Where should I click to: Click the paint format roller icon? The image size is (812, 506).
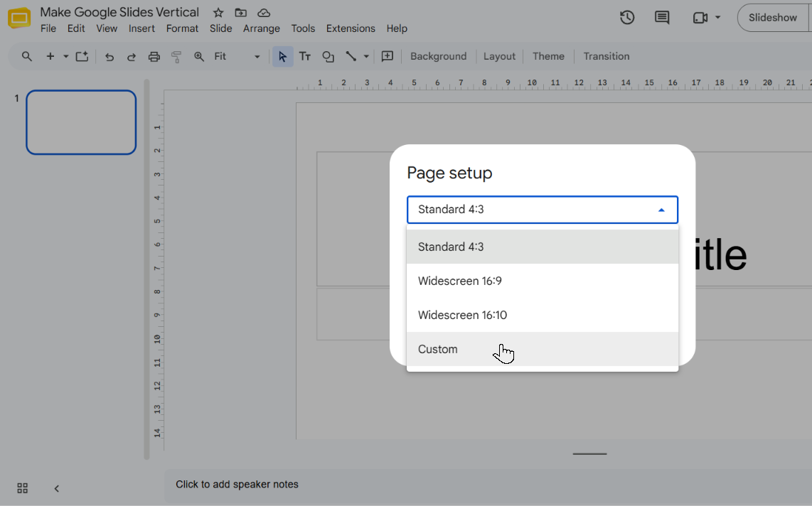tap(176, 57)
